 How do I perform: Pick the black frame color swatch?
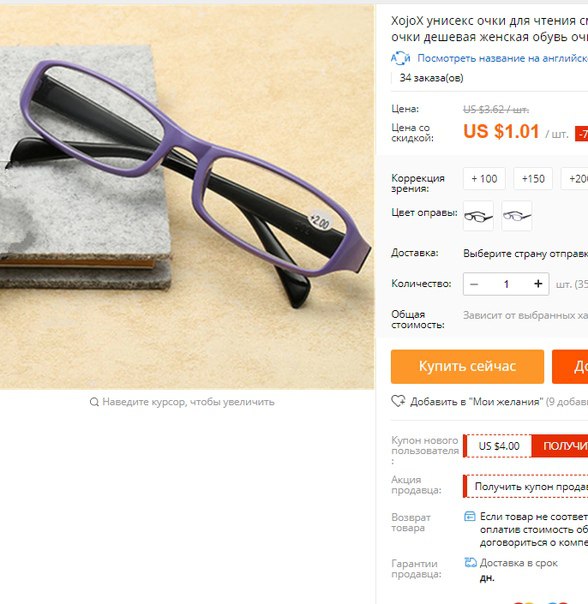[x=478, y=216]
